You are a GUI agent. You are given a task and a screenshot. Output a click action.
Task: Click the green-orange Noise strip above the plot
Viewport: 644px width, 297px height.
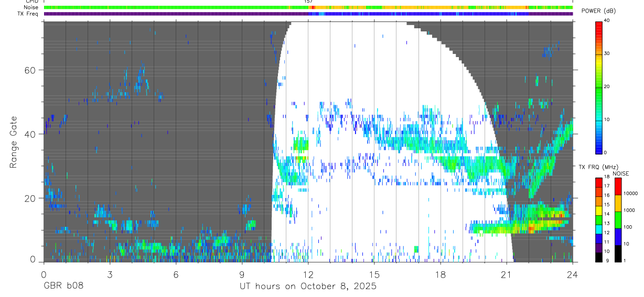(308, 7)
